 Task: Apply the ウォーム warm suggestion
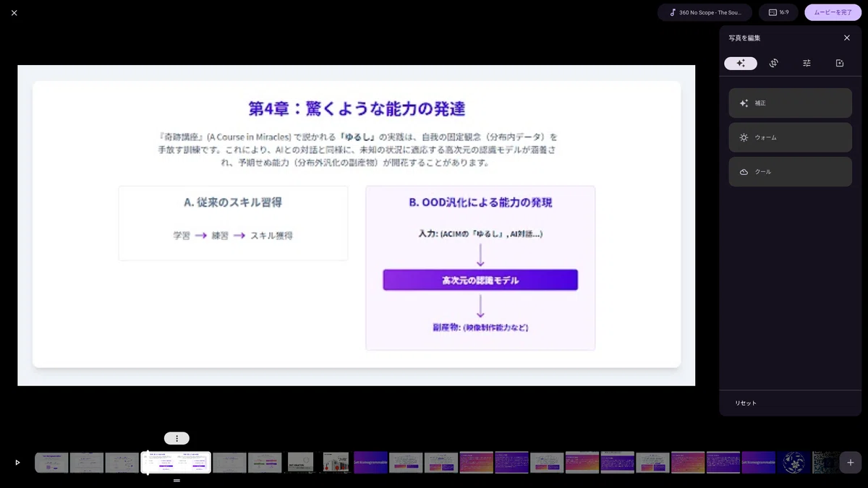[790, 137]
